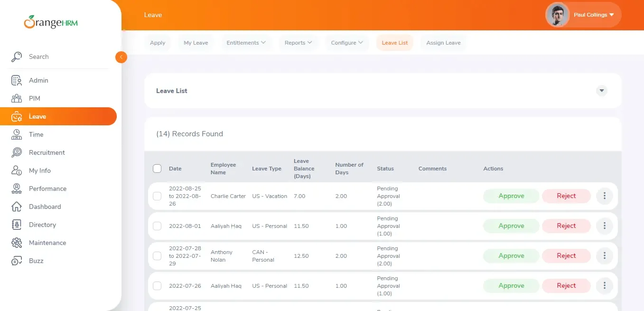Screen dimensions: 644x311
Task: Check the box for Charlie Carter's leave
Action: pos(157,196)
